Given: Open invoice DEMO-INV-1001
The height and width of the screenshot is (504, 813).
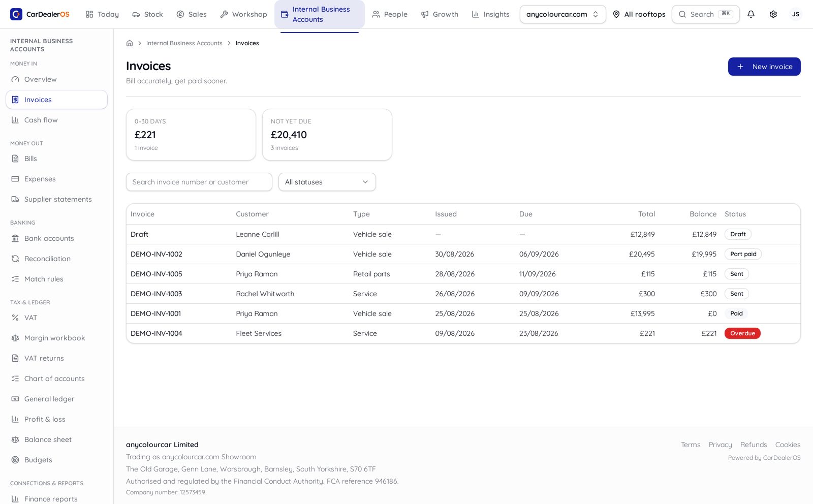Looking at the screenshot, I should pos(156,313).
